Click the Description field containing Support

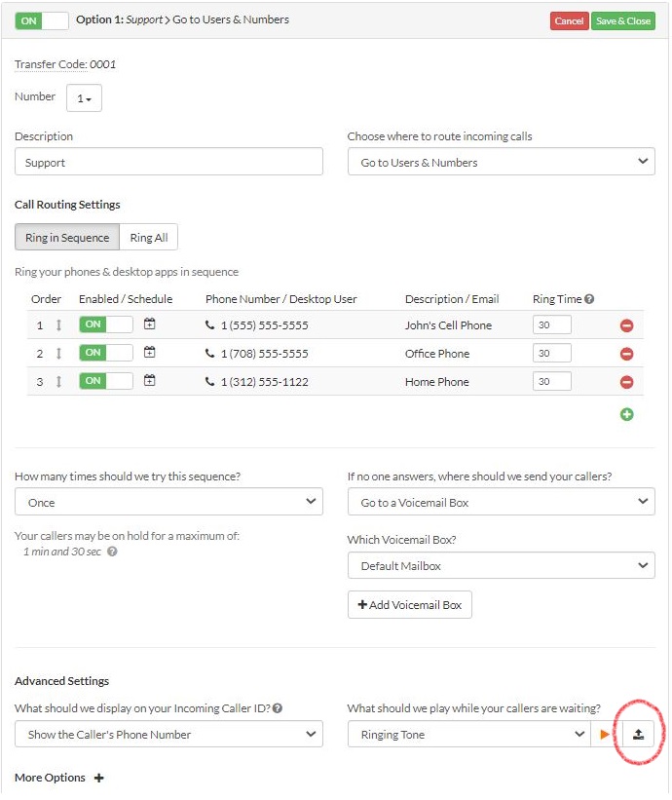[168, 162]
